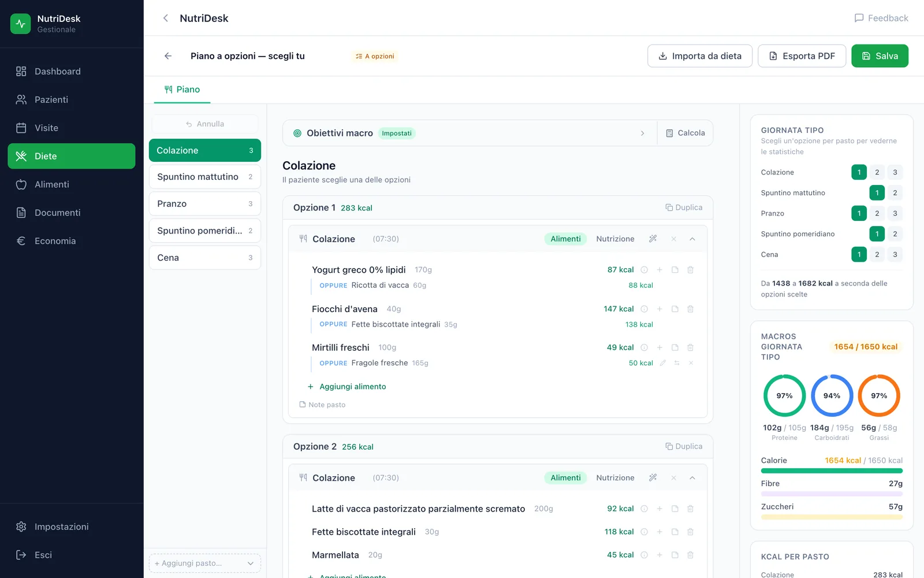Image resolution: width=924 pixels, height=578 pixels.
Task: Open Economia in sidebar
Action: pos(72,241)
